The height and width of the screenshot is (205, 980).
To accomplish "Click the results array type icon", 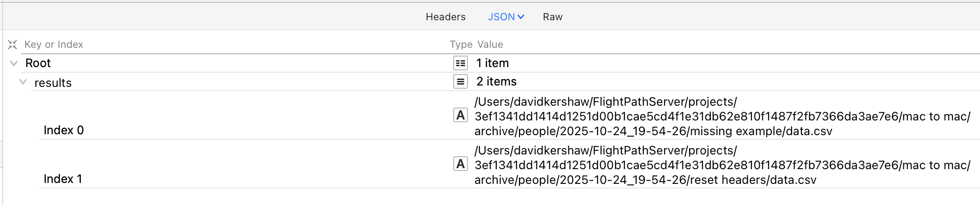I will 460,81.
